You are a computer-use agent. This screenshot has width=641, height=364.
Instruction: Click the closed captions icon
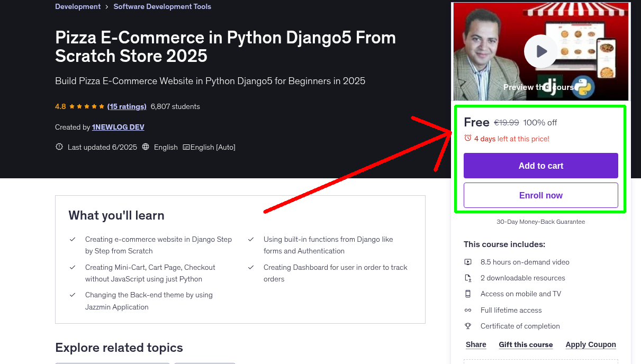pos(186,147)
